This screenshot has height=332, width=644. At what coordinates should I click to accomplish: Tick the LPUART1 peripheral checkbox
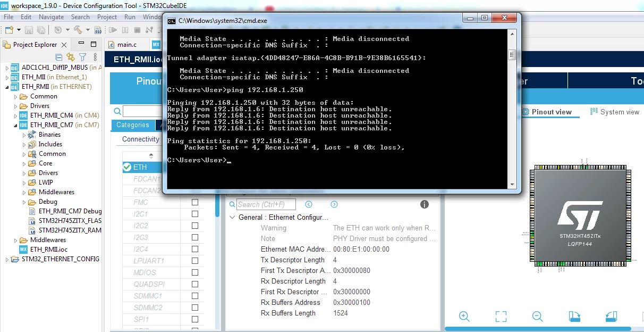195,261
